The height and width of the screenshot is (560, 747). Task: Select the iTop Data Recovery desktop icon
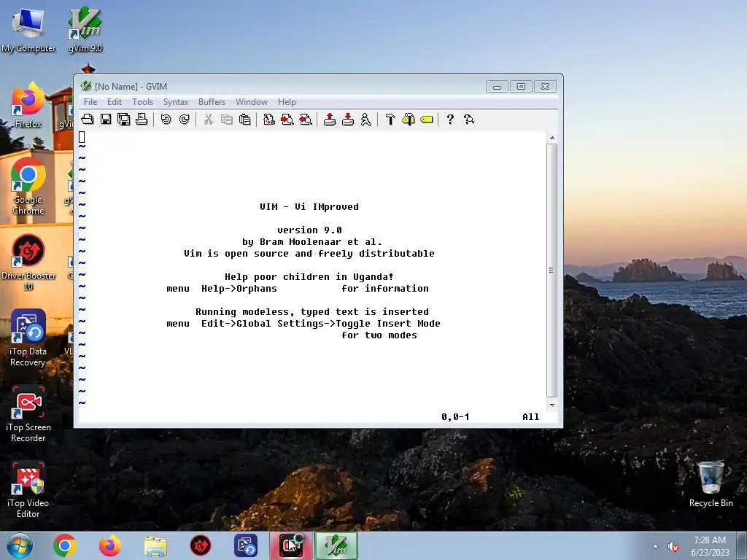[x=28, y=338]
